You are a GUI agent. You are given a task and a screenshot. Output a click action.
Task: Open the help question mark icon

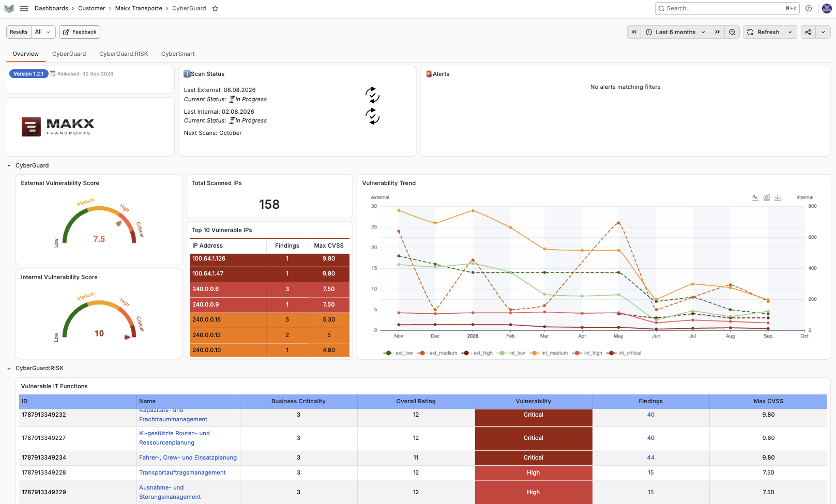click(x=809, y=8)
